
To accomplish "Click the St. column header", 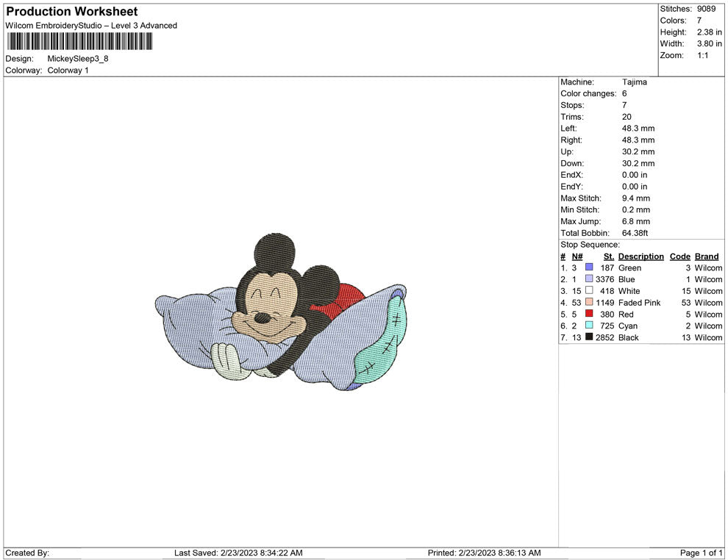I will click(x=608, y=256).
